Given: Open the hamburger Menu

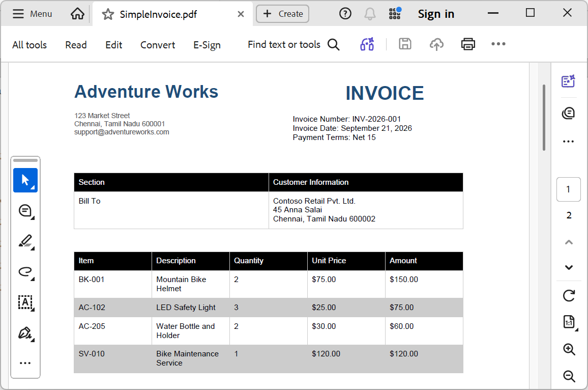Looking at the screenshot, I should 32,14.
